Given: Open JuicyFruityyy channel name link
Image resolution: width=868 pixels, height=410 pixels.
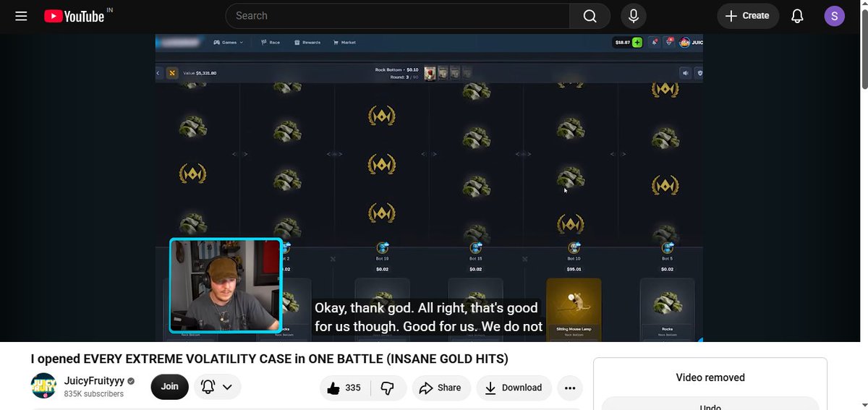Looking at the screenshot, I should 94,380.
